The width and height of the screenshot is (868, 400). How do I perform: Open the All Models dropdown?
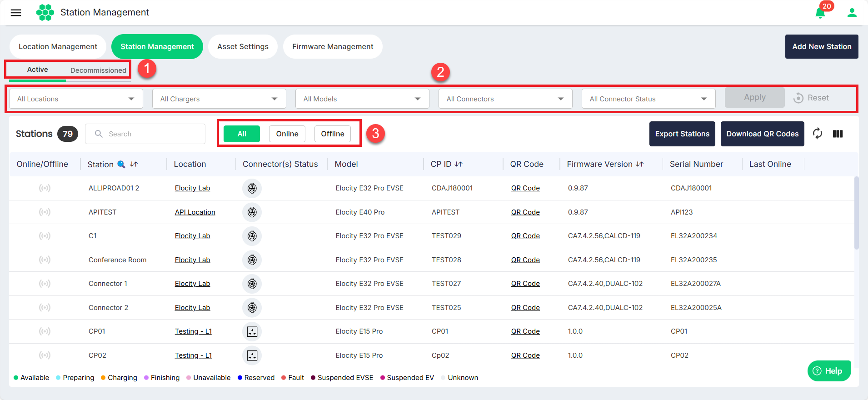coord(362,99)
